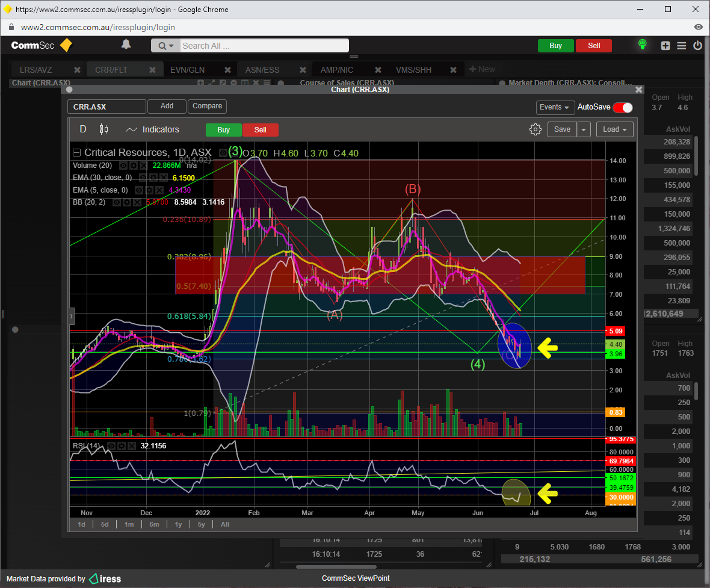
Task: Open the Load dropdown menu
Action: [x=614, y=129]
